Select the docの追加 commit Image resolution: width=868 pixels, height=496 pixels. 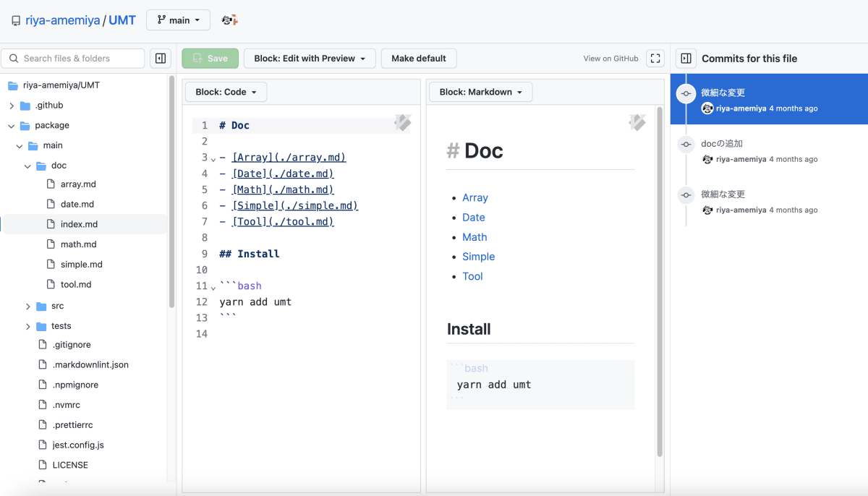769,150
